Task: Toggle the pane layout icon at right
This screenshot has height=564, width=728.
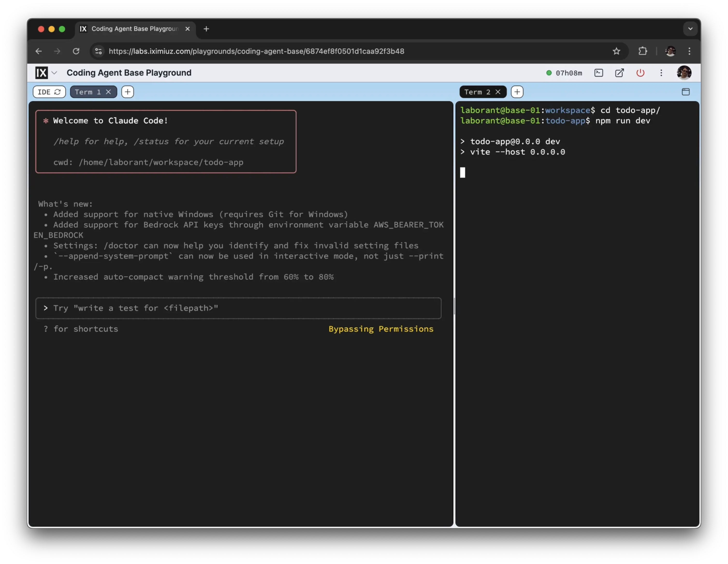Action: (x=685, y=92)
